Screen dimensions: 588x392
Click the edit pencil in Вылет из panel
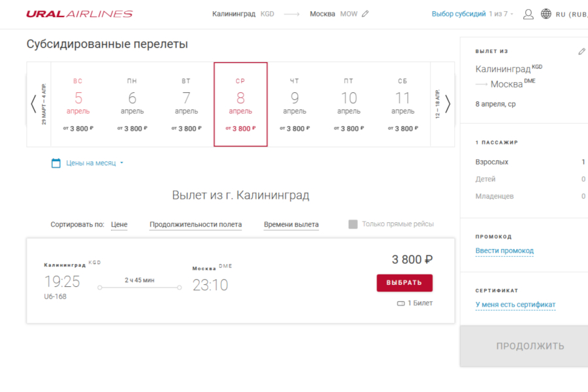point(581,52)
